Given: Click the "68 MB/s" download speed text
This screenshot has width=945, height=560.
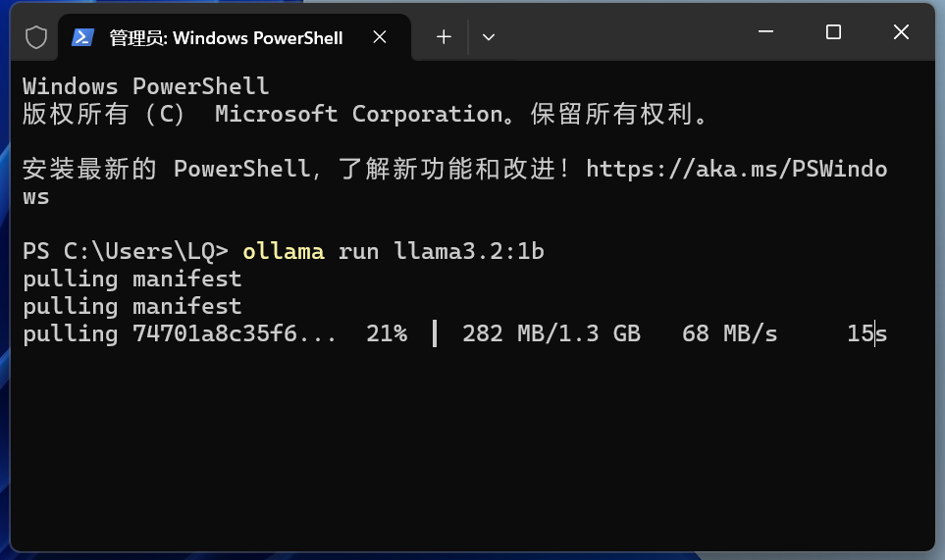Looking at the screenshot, I should [x=729, y=333].
